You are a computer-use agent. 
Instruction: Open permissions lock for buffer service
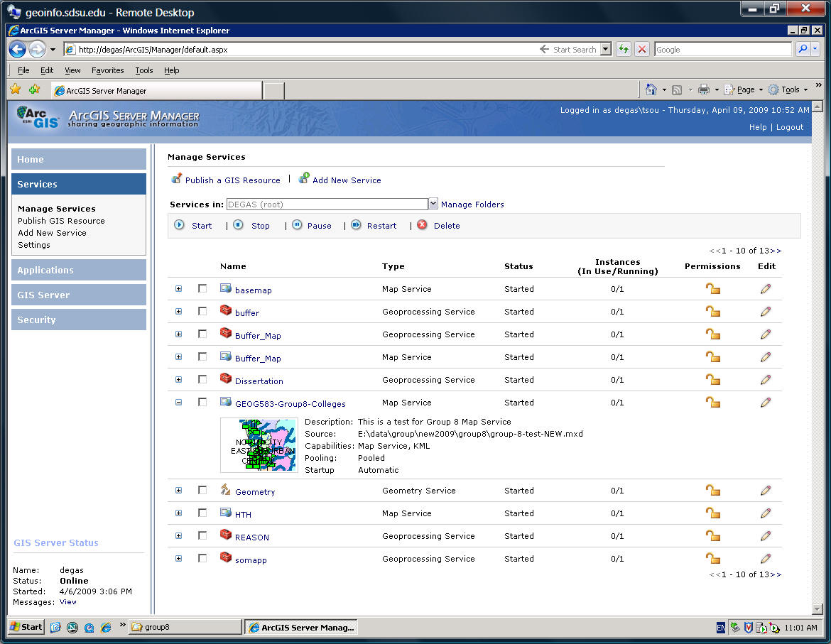pos(713,312)
